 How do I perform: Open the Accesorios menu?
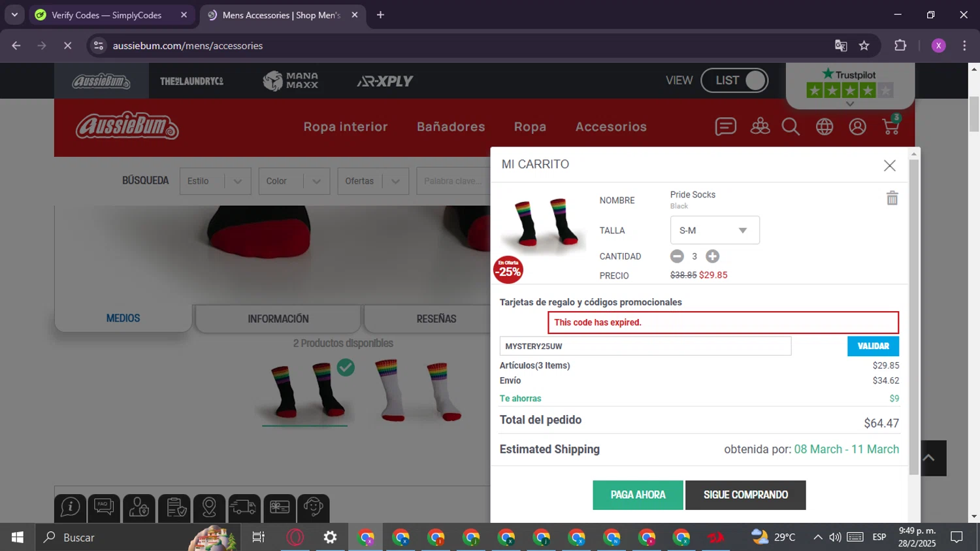[x=611, y=127]
